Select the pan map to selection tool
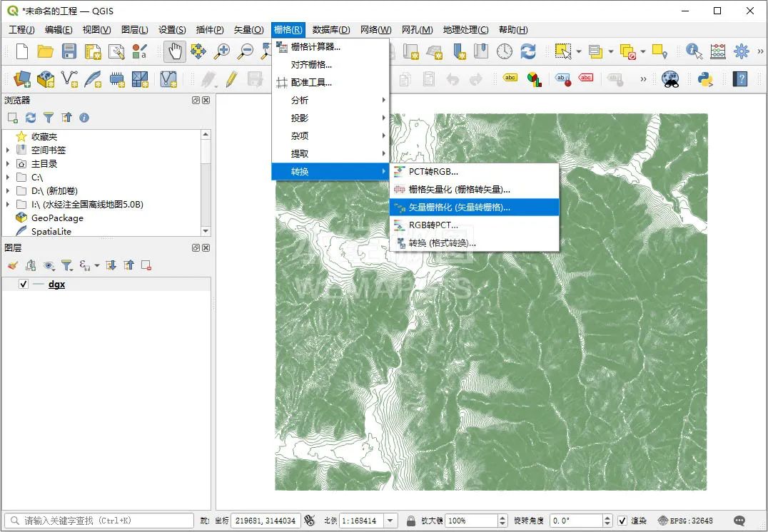 [x=198, y=51]
